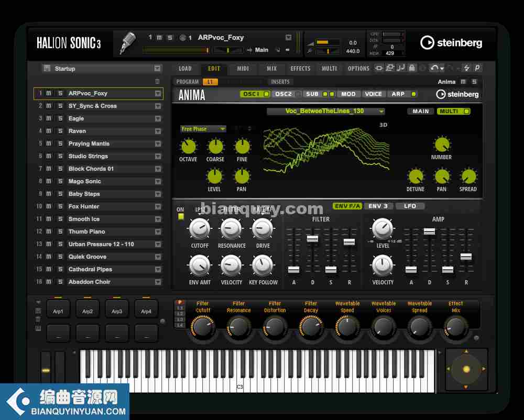The width and height of the screenshot is (524, 420).
Task: Click the Steinberg logo in the header
Action: point(451,42)
